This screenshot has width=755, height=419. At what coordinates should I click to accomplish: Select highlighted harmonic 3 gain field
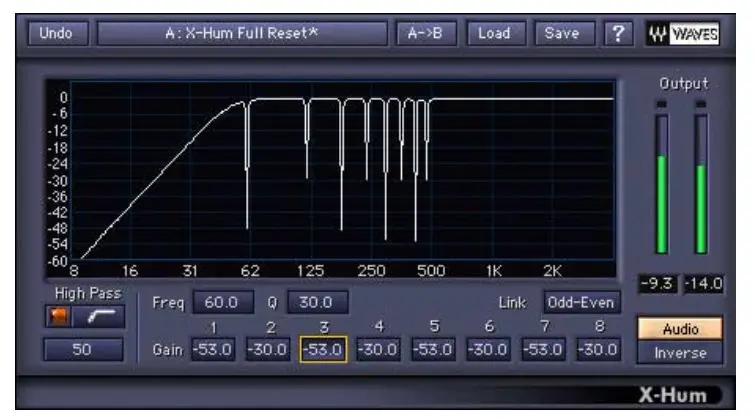coord(323,349)
